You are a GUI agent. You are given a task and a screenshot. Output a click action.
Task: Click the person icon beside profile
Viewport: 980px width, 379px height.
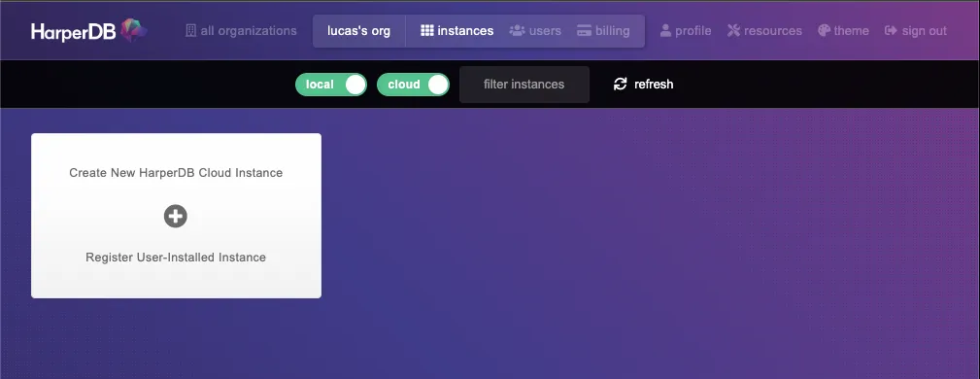click(665, 31)
